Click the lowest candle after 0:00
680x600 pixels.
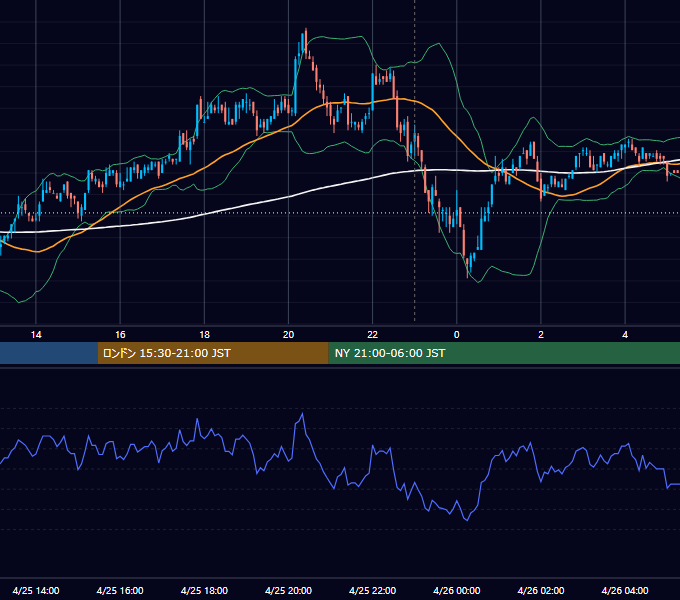[468, 267]
